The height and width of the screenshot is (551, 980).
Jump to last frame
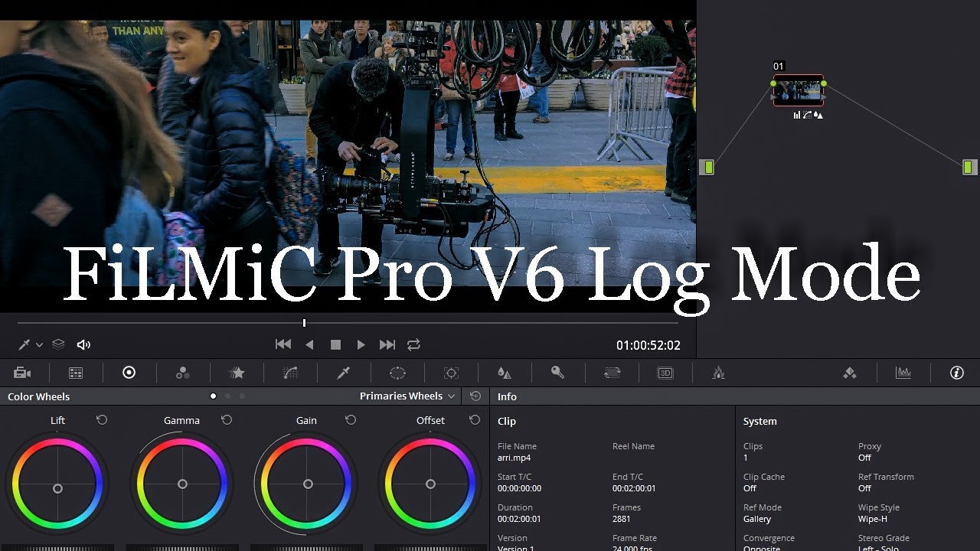click(387, 345)
